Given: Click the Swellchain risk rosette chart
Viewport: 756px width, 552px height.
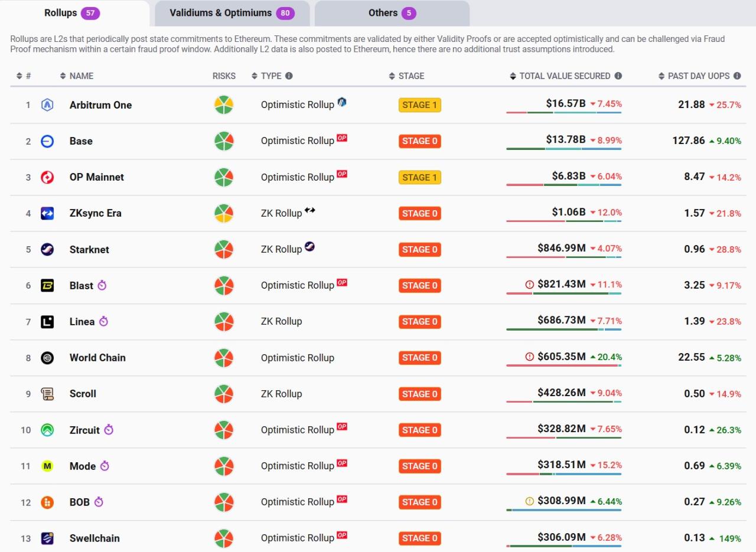Looking at the screenshot, I should [223, 538].
